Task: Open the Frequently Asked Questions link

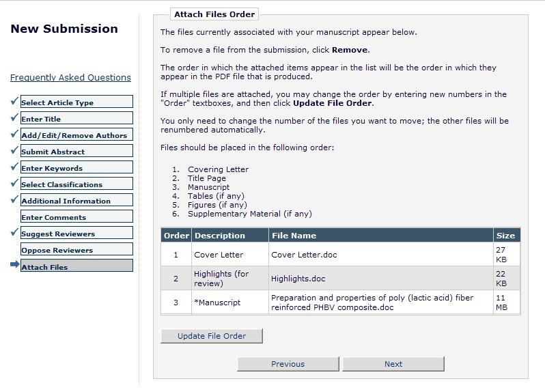Action: tap(70, 78)
